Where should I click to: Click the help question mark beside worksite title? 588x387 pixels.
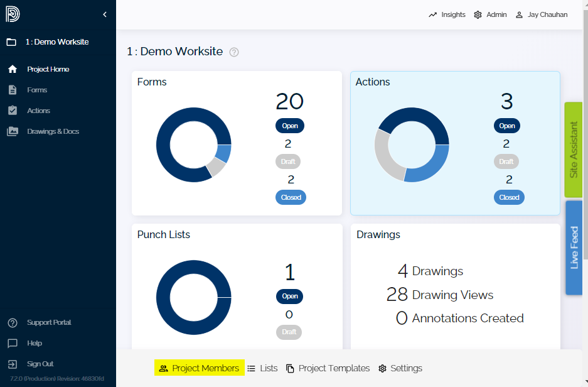[234, 52]
